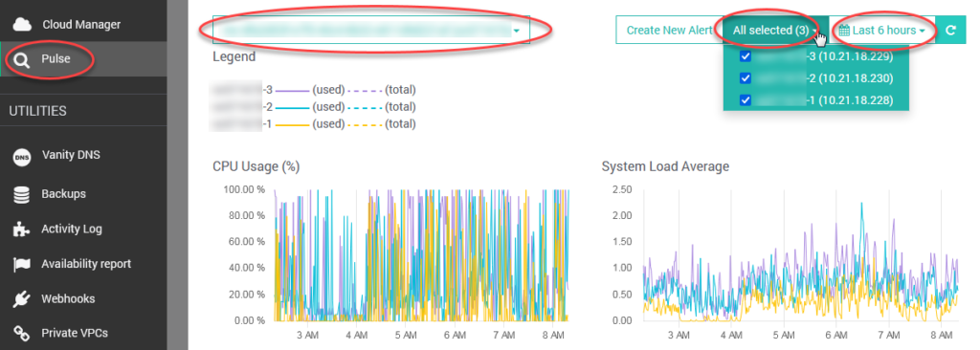Select the Pulse menu item
Image resolution: width=980 pixels, height=350 pixels.
[83, 59]
